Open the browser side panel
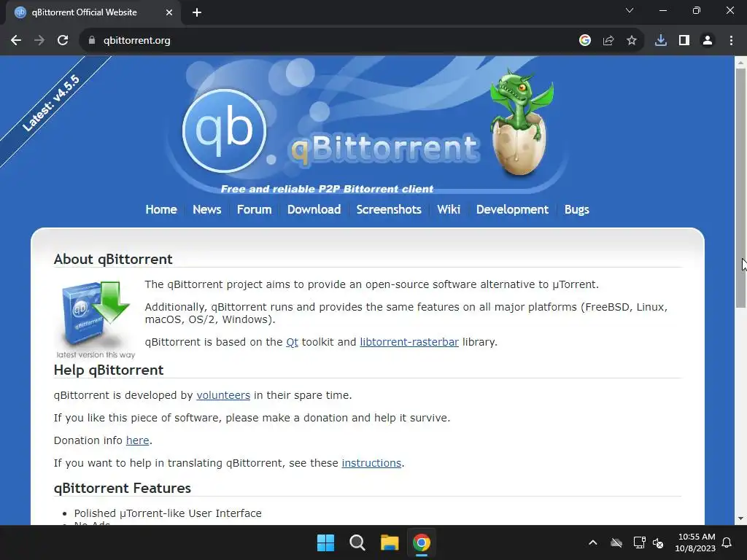The height and width of the screenshot is (560, 747). pos(684,41)
